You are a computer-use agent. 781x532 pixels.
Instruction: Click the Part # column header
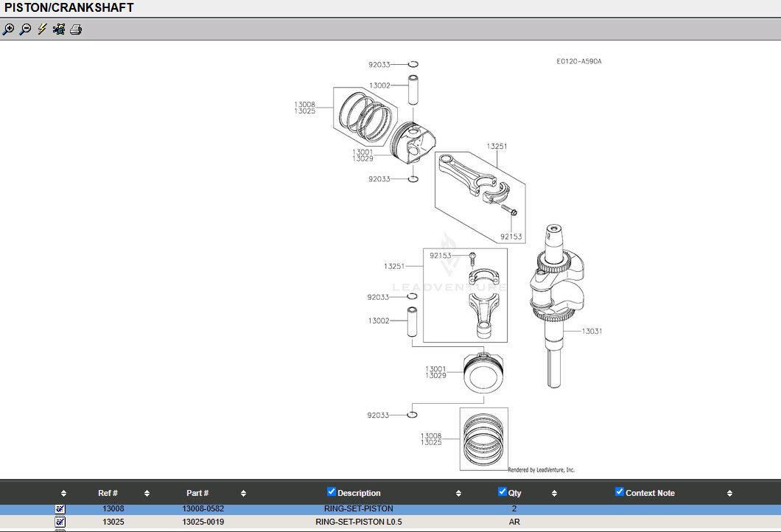[x=197, y=493]
